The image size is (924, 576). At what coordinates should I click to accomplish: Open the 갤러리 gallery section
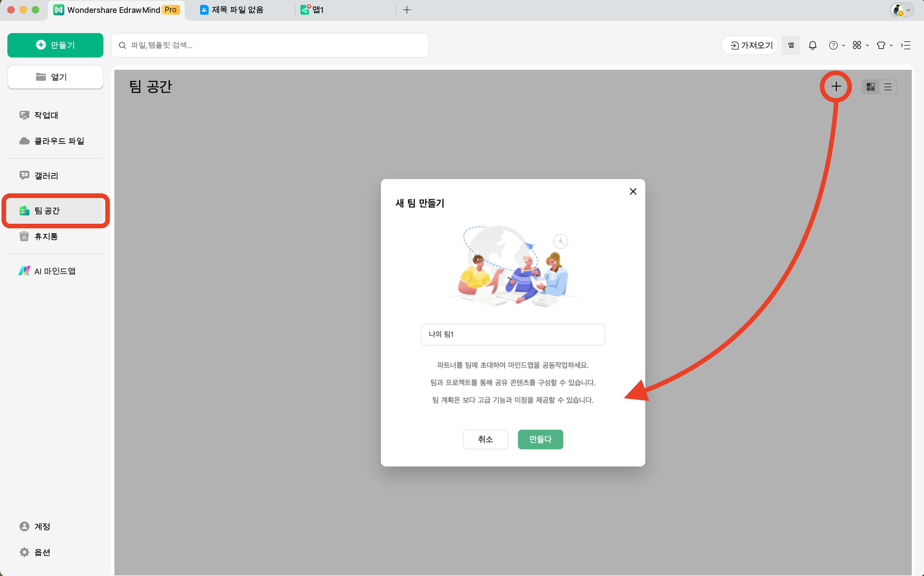[46, 176]
